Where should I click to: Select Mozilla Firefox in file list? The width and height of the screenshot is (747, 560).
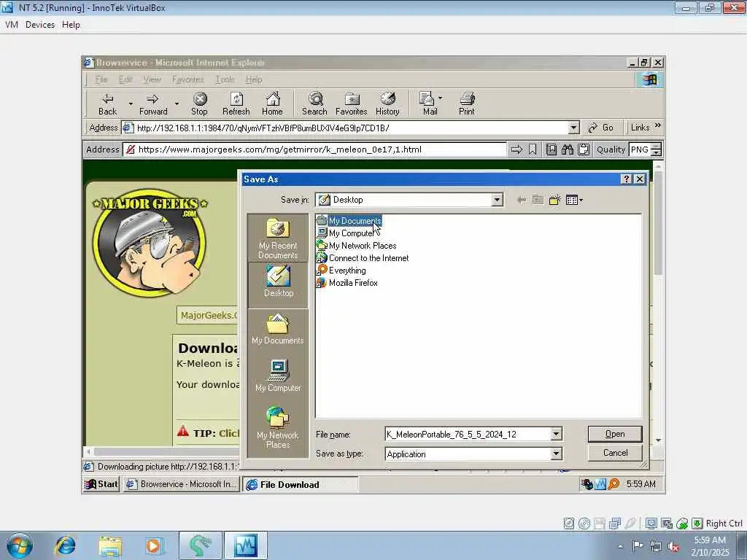coord(347,283)
